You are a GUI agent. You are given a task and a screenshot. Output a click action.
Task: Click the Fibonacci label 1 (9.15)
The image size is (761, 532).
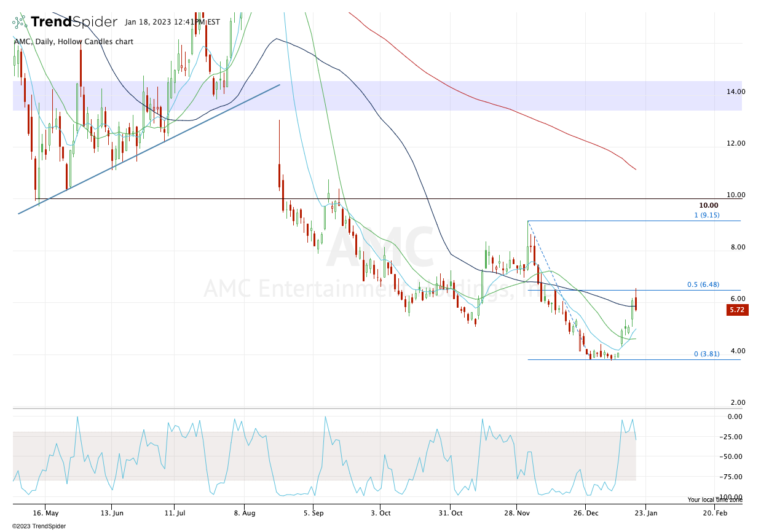[706, 215]
